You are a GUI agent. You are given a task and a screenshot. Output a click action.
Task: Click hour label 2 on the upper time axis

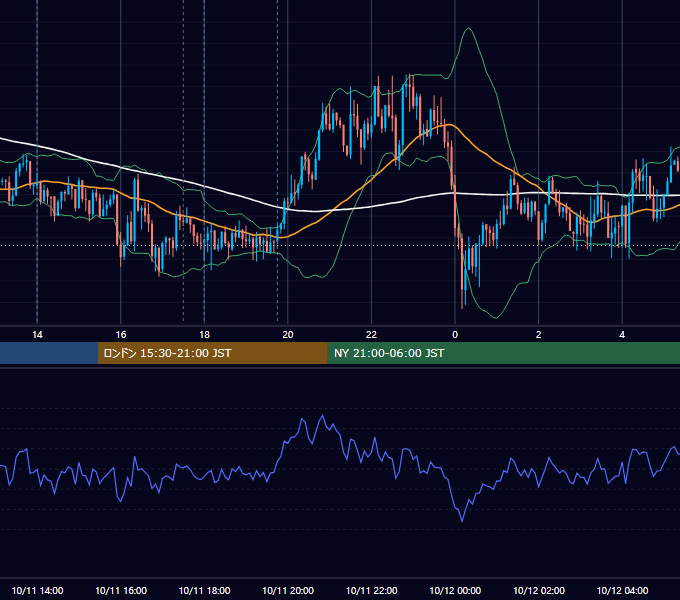(539, 335)
